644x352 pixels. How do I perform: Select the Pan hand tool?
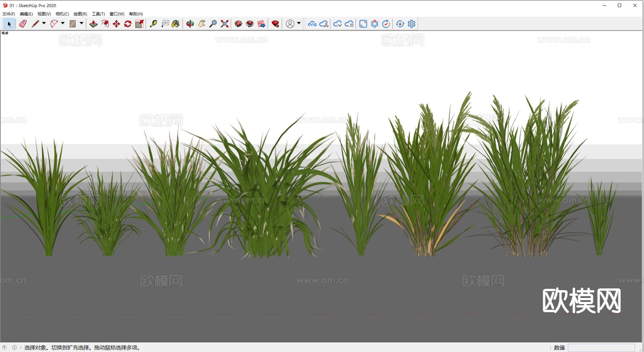(201, 24)
